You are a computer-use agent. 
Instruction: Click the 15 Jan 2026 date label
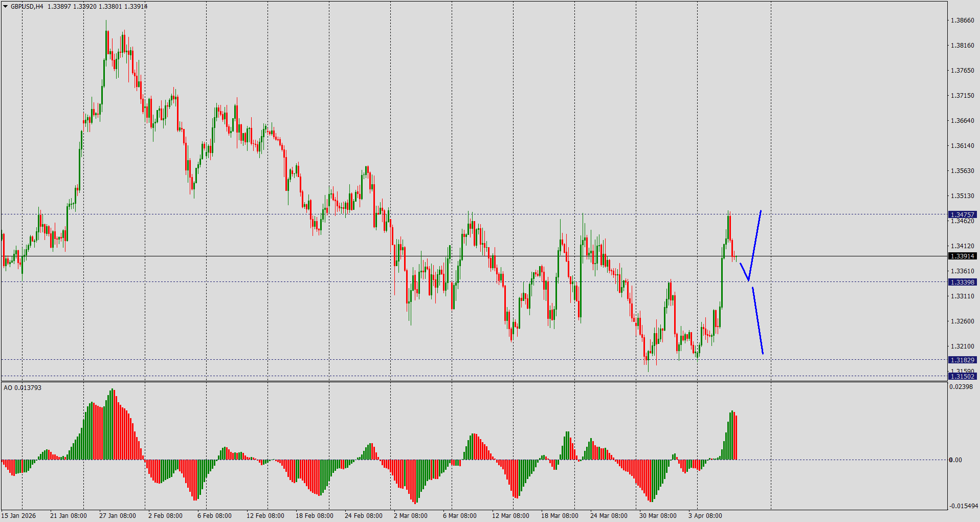19,515
